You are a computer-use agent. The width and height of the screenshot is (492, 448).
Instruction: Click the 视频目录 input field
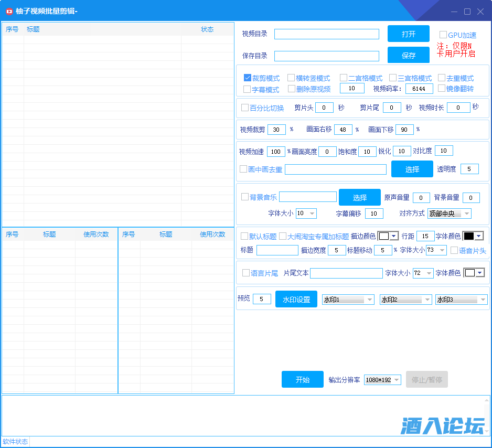326,34
